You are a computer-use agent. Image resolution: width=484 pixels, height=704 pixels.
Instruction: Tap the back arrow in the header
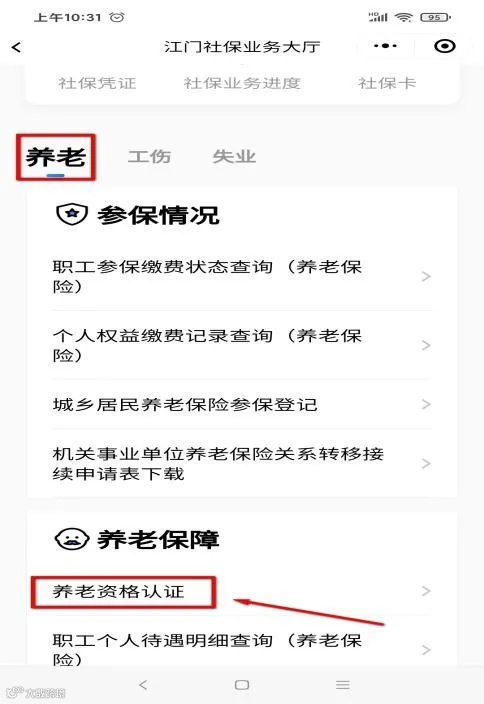[16, 47]
